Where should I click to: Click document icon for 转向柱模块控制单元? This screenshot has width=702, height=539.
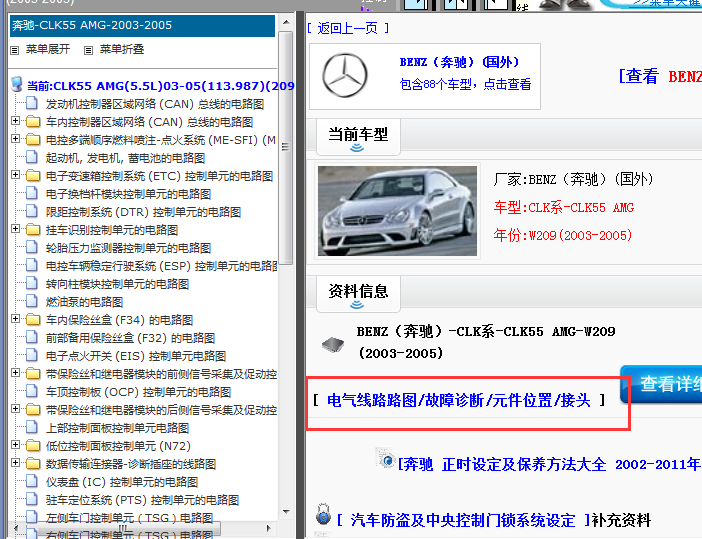pyautogui.click(x=32, y=284)
